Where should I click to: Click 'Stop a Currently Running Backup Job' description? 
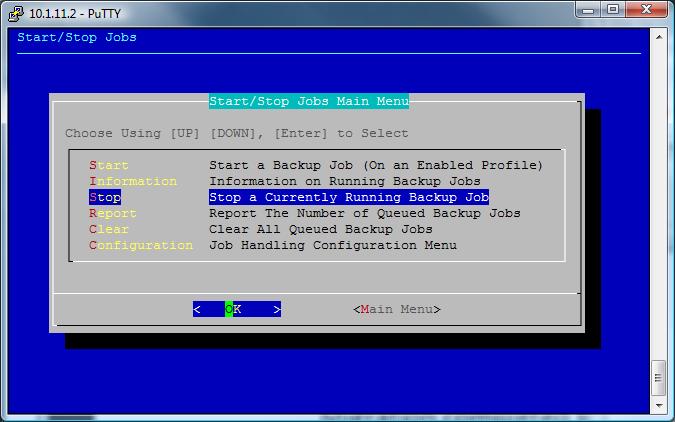(x=349, y=197)
